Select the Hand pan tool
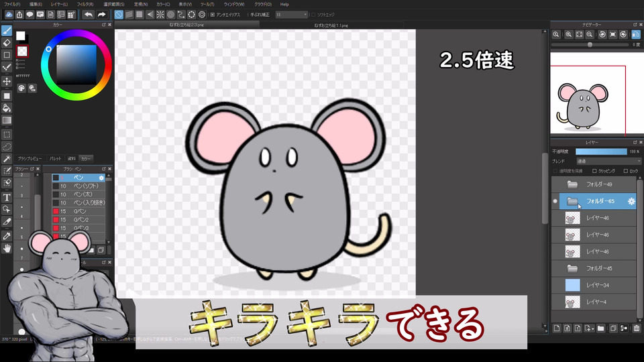Screen dimensions: 644x362 pyautogui.click(x=7, y=248)
